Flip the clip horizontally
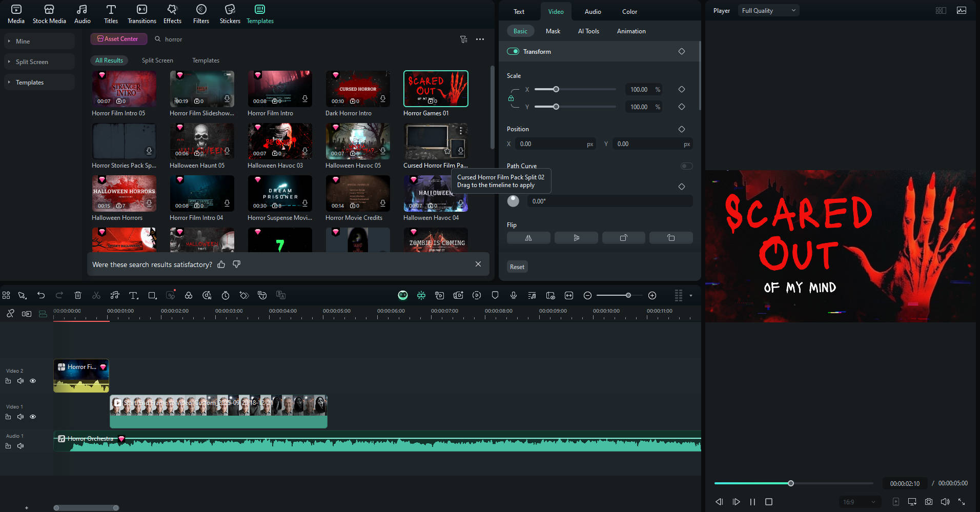 [528, 238]
